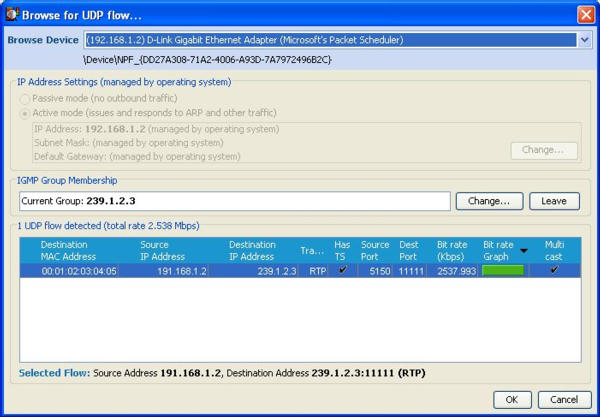Toggle the Has TS checkbox in flow row

pos(343,270)
